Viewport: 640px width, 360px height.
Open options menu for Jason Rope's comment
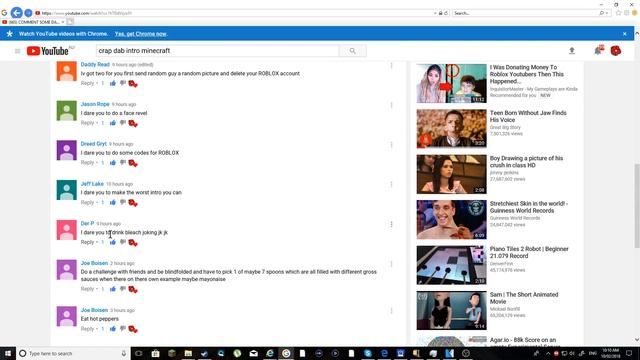pyautogui.click(x=391, y=105)
